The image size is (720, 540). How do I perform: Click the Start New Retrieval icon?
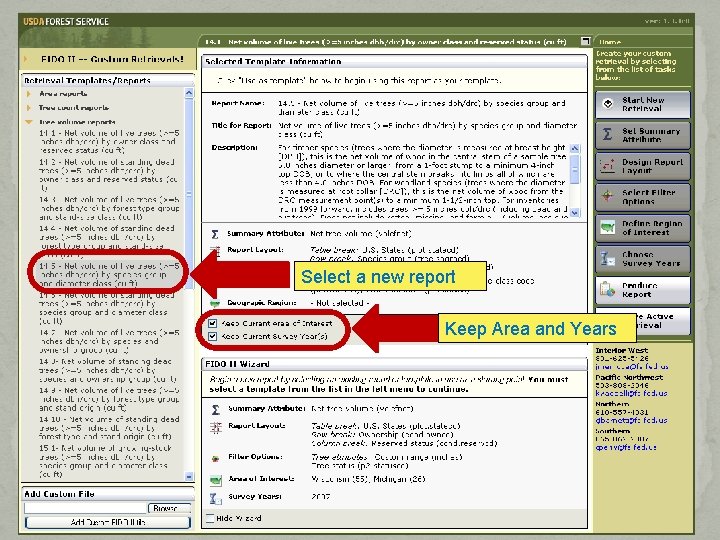pyautogui.click(x=608, y=104)
